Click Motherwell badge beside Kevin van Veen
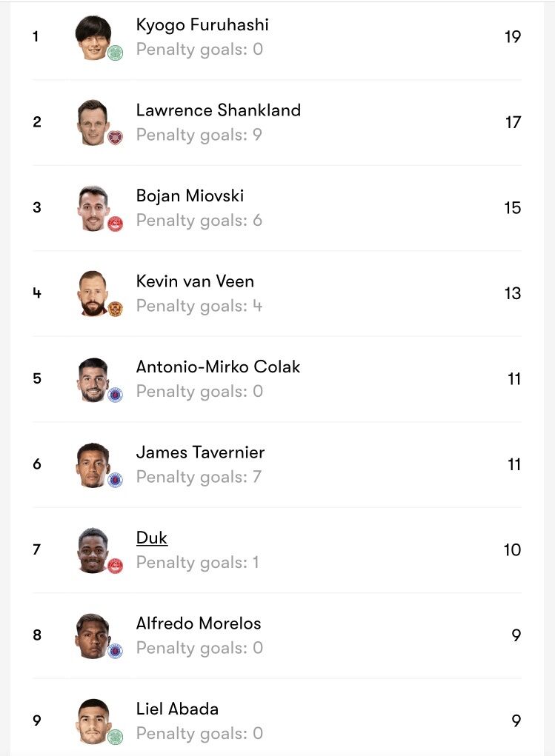This screenshot has width=555, height=756. [x=115, y=309]
